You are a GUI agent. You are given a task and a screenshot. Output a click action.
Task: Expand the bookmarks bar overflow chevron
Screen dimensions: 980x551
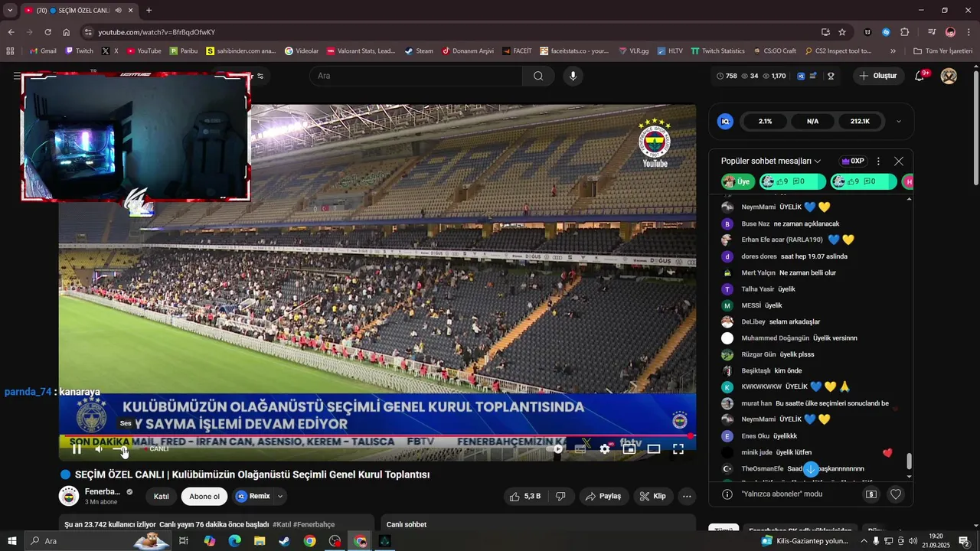coord(893,51)
